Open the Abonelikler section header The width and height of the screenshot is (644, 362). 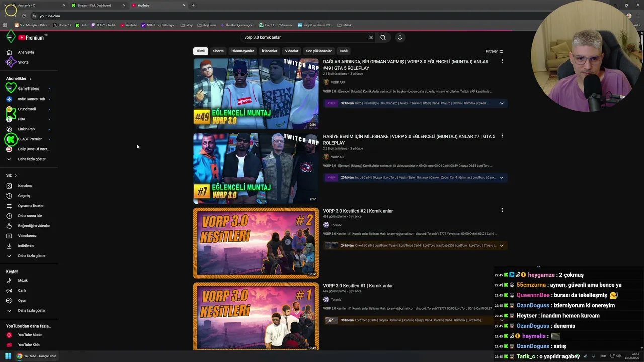coord(19,79)
